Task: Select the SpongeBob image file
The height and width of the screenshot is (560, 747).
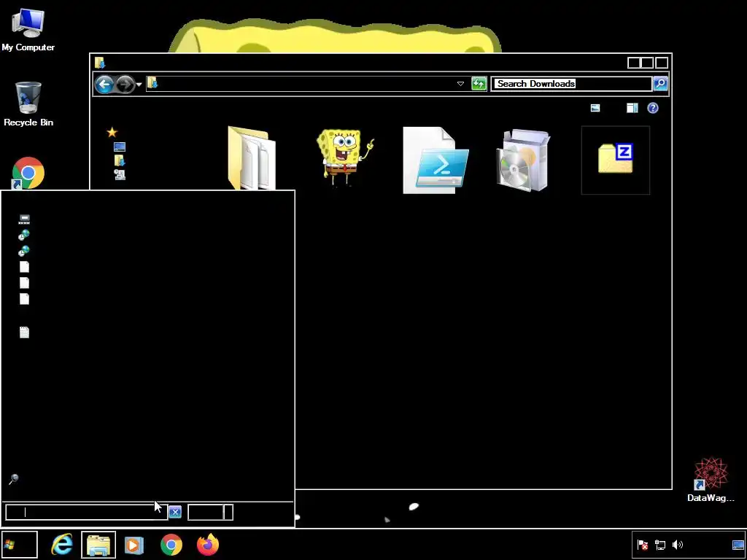Action: pos(345,157)
